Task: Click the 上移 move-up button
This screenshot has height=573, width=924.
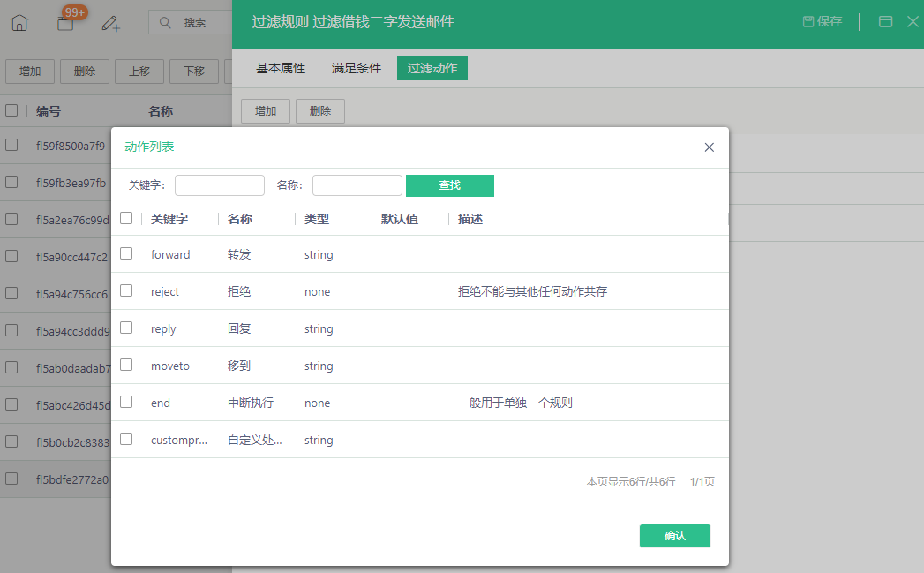Action: pos(139,72)
